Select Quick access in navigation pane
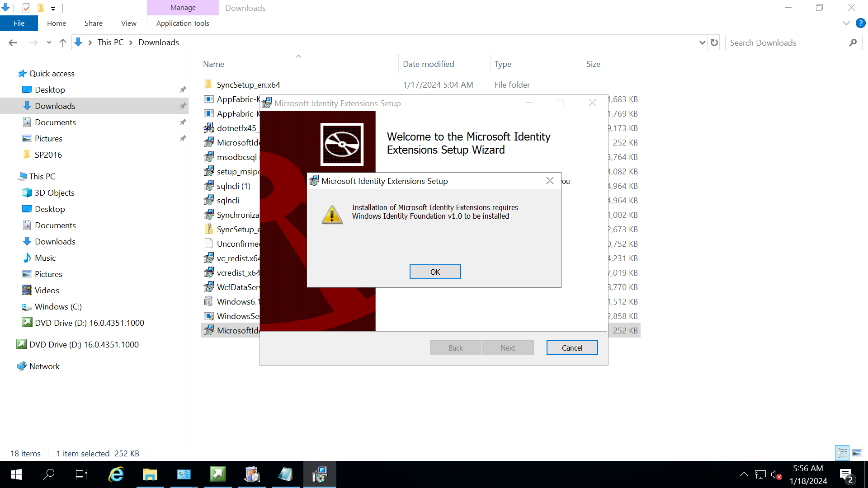 point(52,74)
